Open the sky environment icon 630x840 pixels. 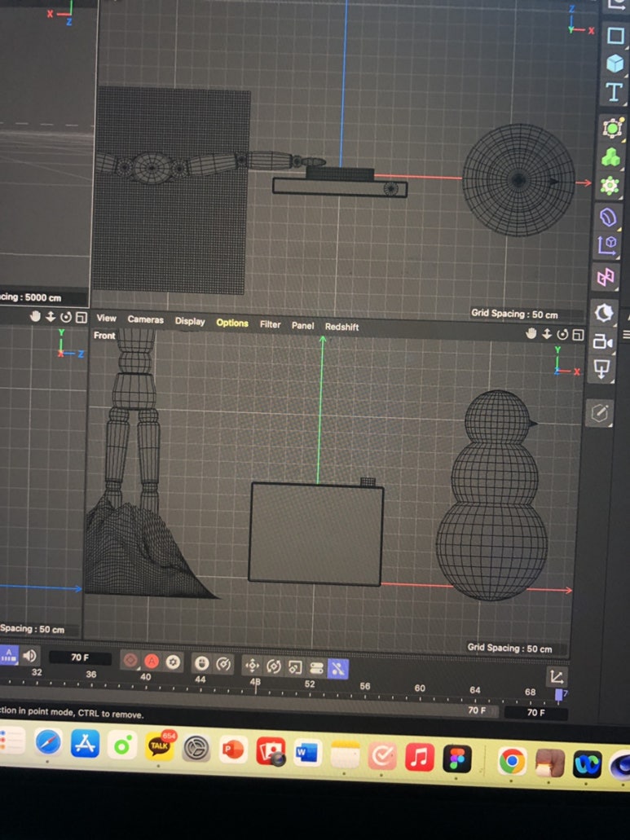[x=604, y=312]
